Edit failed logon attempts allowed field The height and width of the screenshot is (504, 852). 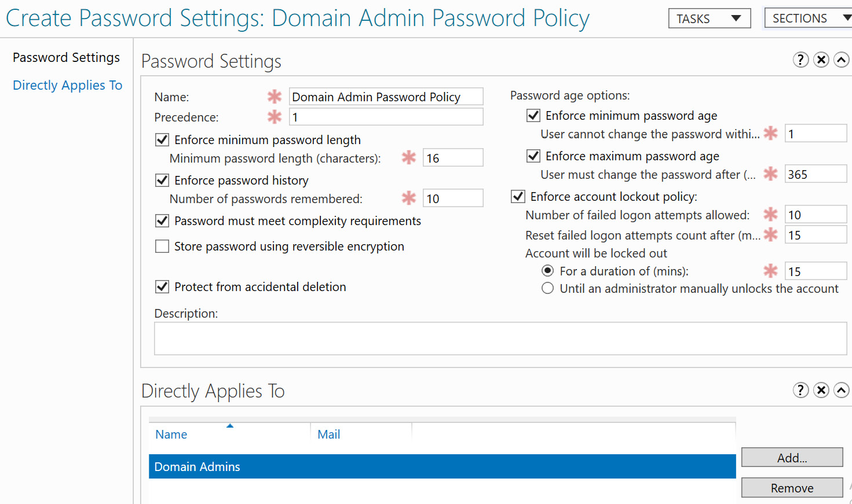pyautogui.click(x=816, y=215)
